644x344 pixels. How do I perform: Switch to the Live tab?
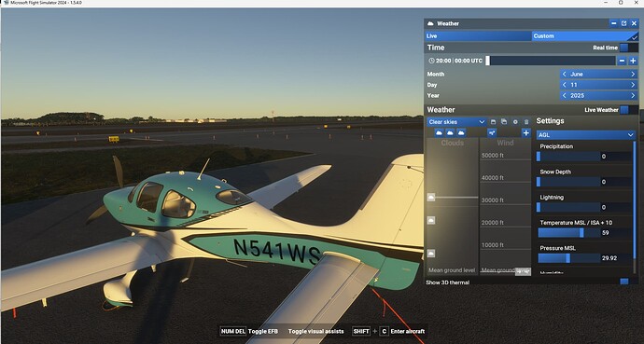click(x=478, y=36)
